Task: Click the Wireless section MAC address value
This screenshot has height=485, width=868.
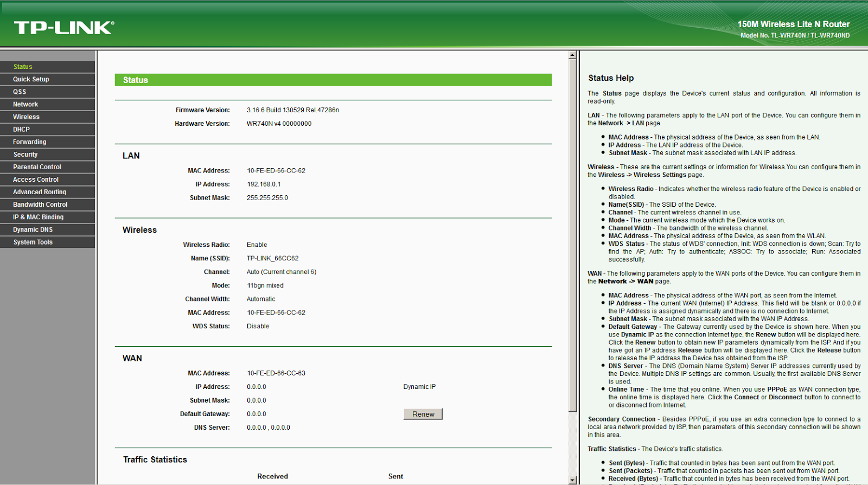Action: pos(276,312)
